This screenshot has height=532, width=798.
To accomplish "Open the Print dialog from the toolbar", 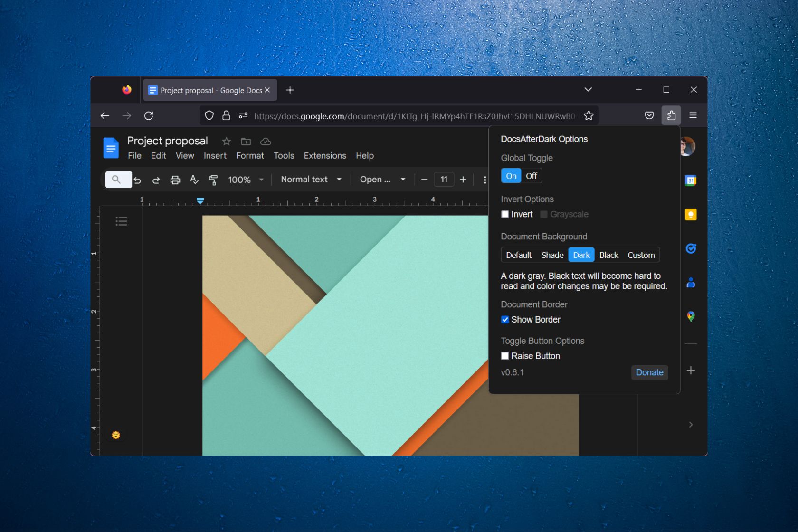I will tap(175, 180).
